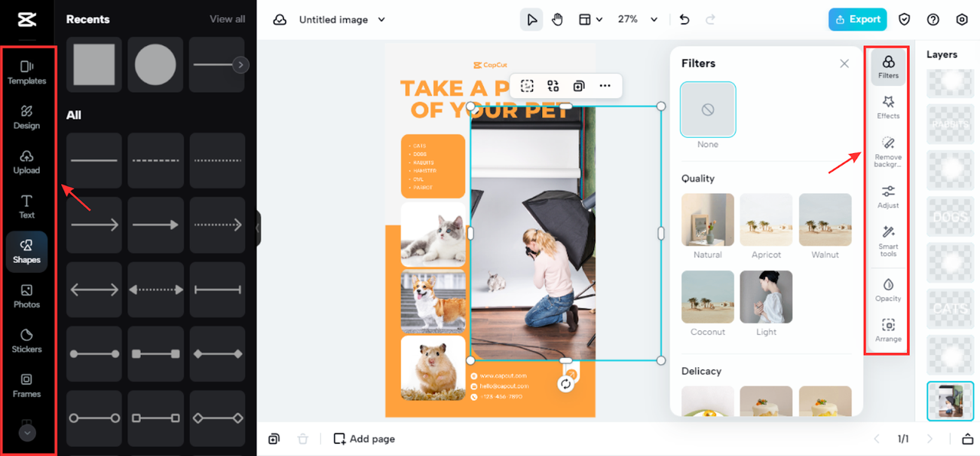
Task: Open the Design panel
Action: [x=27, y=117]
